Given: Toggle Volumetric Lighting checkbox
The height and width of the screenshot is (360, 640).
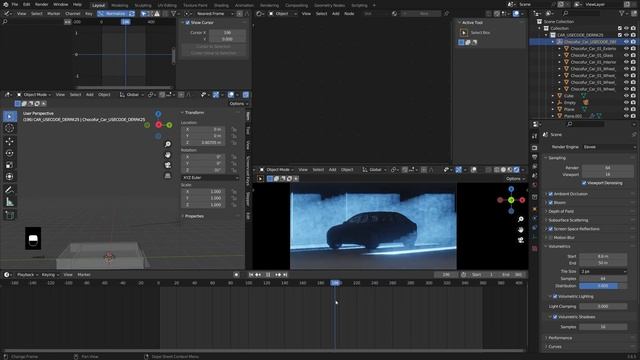Looking at the screenshot, I should click(x=555, y=296).
